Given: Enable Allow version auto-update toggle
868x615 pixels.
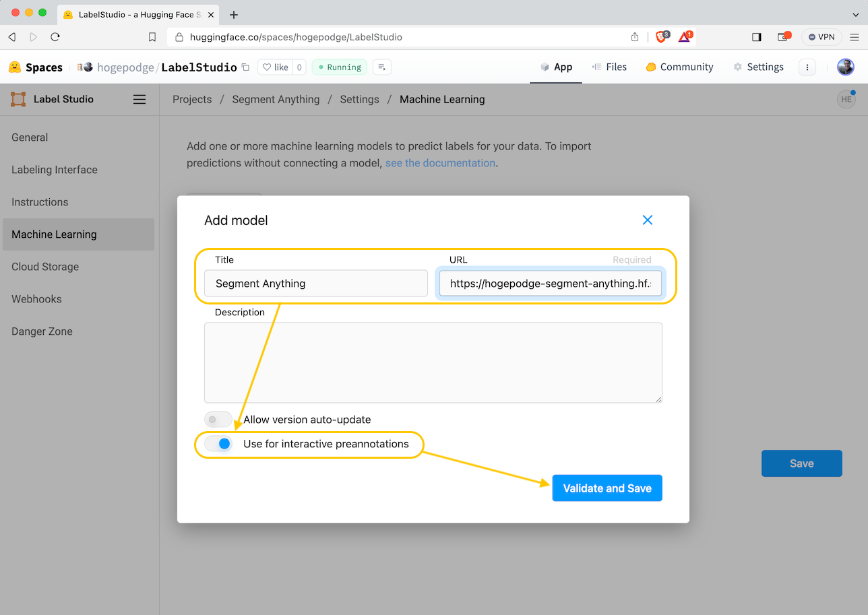Looking at the screenshot, I should coord(218,420).
